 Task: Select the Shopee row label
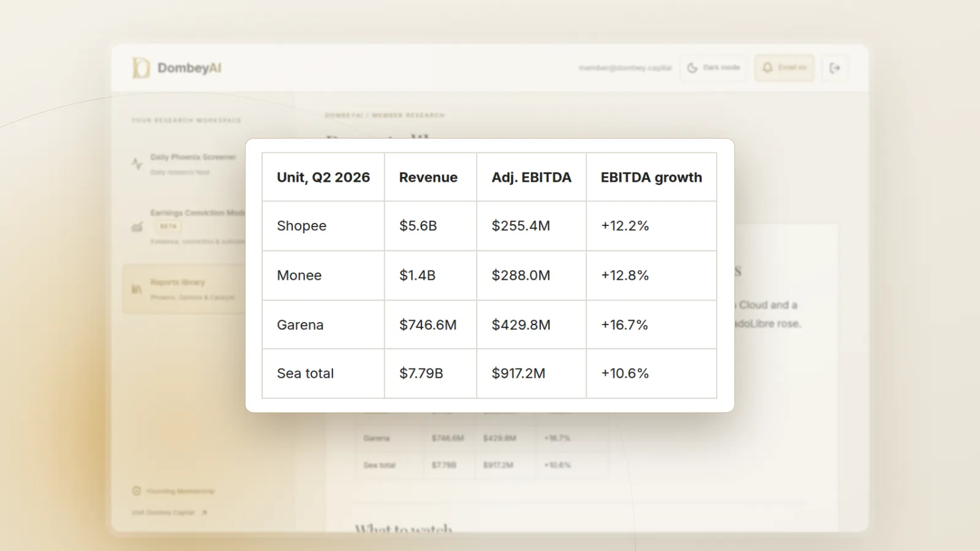301,226
